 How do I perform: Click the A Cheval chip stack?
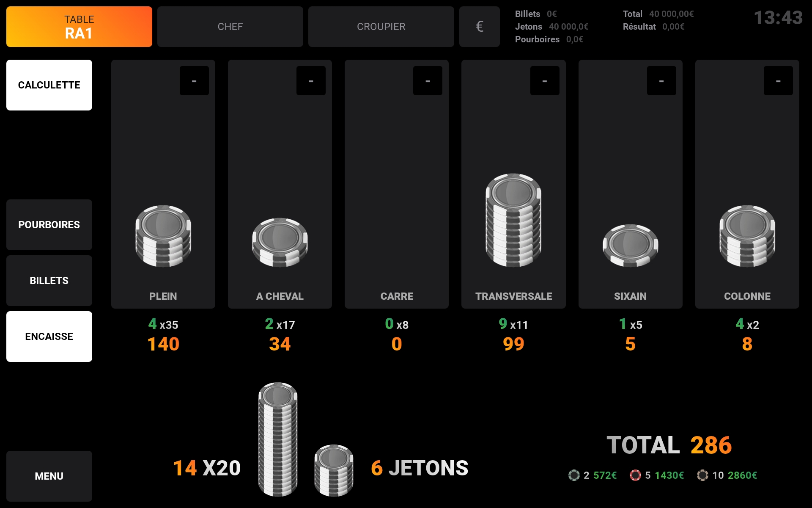click(280, 243)
